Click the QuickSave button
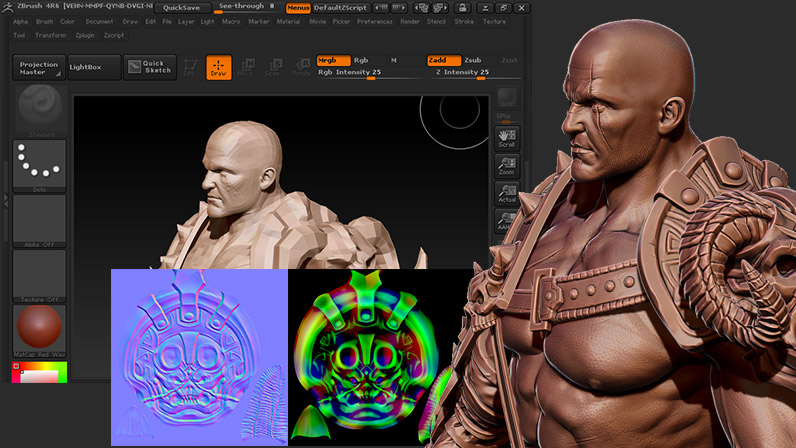The height and width of the screenshot is (448, 796). 182,8
